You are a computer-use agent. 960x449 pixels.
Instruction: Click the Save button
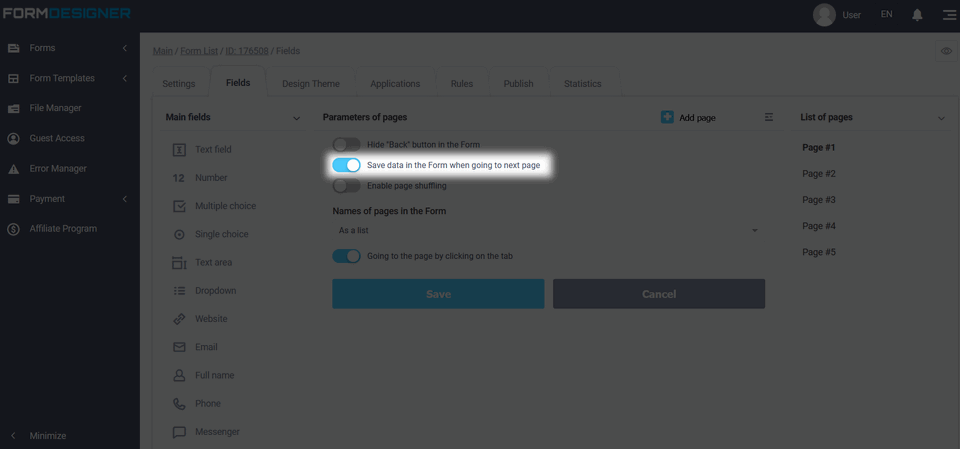coord(438,294)
